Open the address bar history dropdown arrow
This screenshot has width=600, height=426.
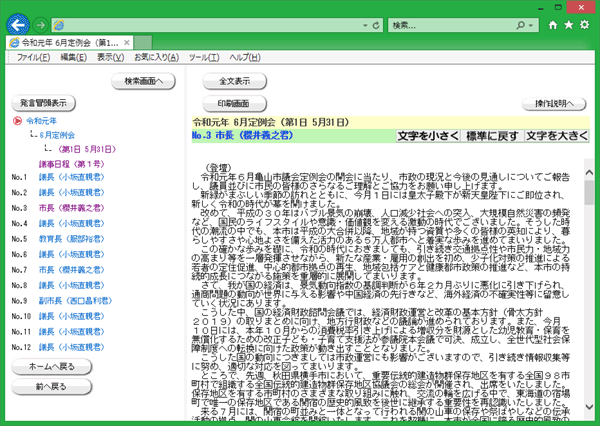click(365, 26)
